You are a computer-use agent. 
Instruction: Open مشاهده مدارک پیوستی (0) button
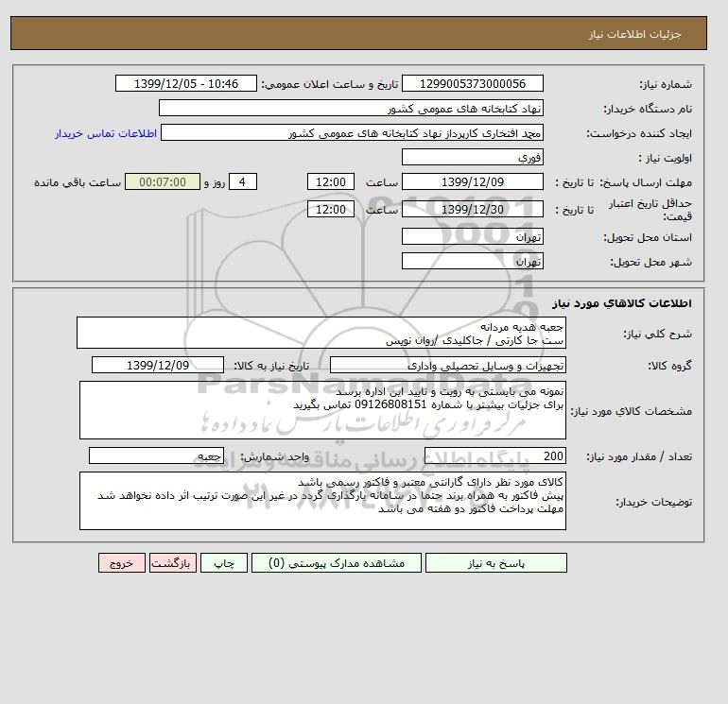tap(337, 563)
